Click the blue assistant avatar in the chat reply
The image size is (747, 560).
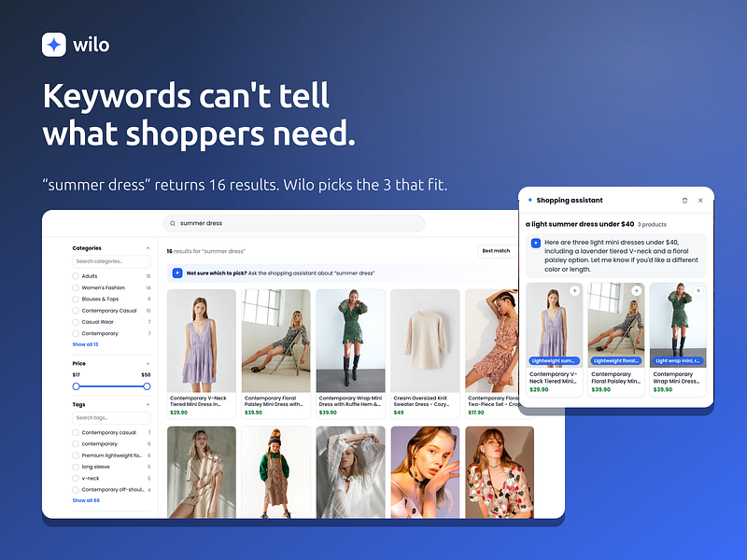535,244
